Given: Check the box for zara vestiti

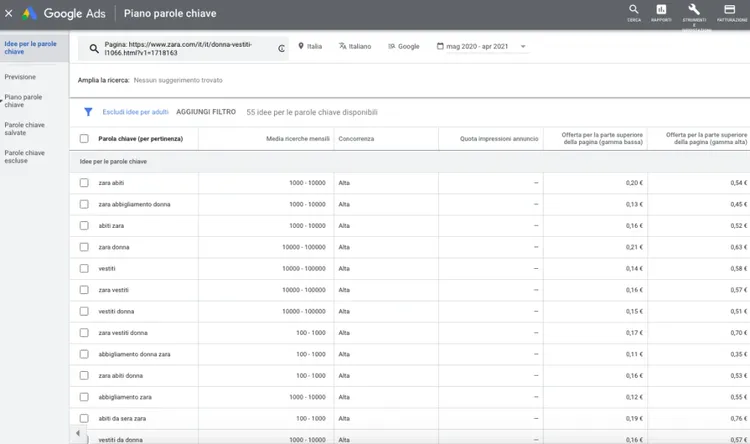Looking at the screenshot, I should tap(84, 290).
